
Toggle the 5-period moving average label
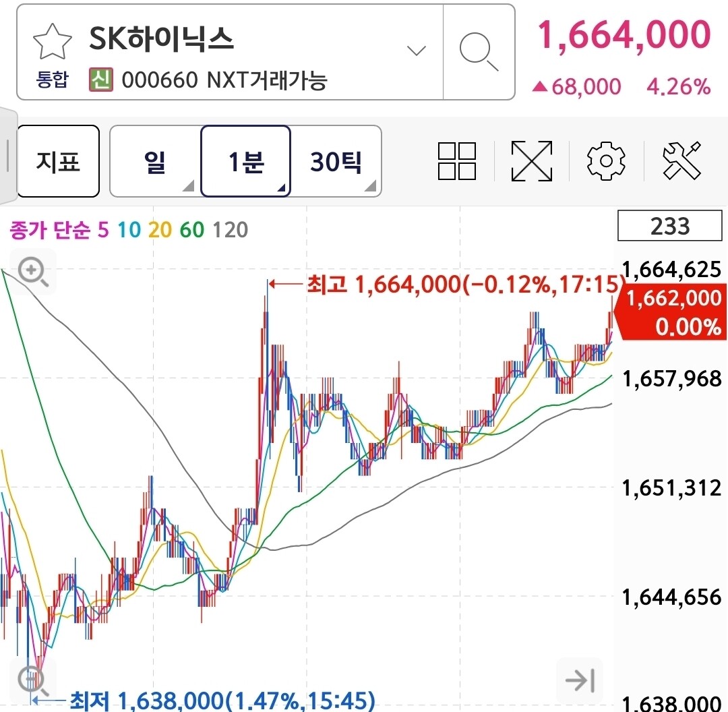pos(102,229)
